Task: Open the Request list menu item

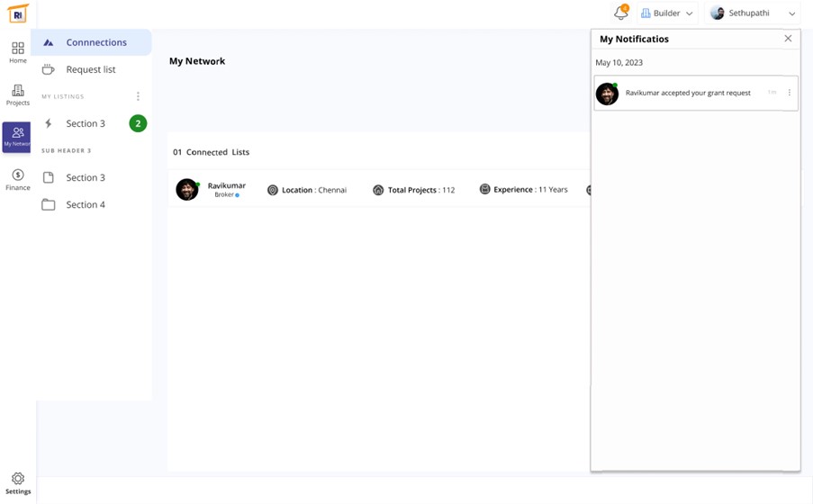Action: coord(91,69)
